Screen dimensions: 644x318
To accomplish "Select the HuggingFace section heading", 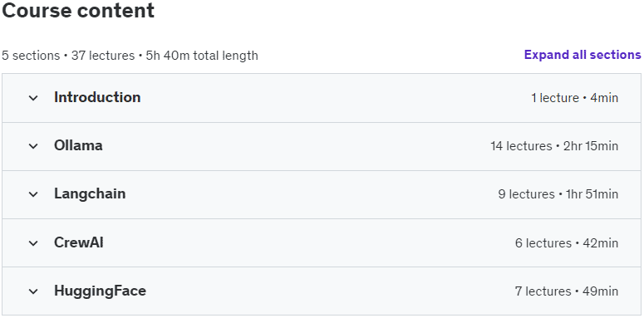I will [x=101, y=291].
